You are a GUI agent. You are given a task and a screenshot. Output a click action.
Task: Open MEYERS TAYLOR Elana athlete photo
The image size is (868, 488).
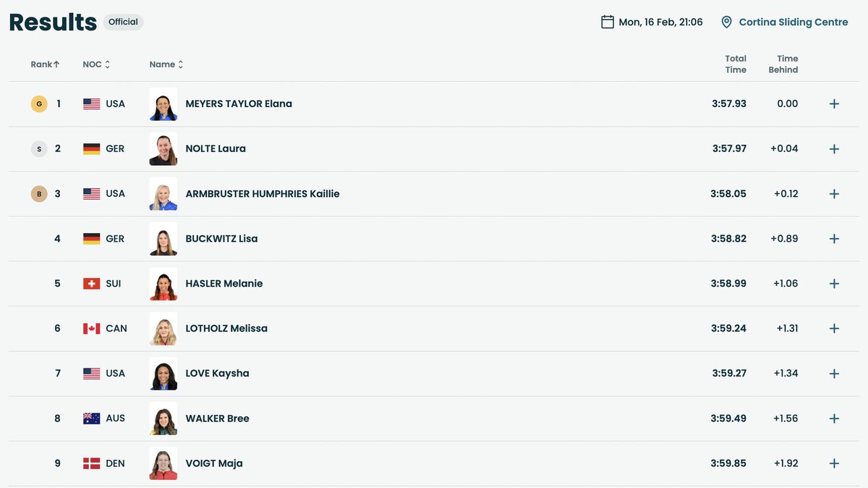tap(163, 104)
